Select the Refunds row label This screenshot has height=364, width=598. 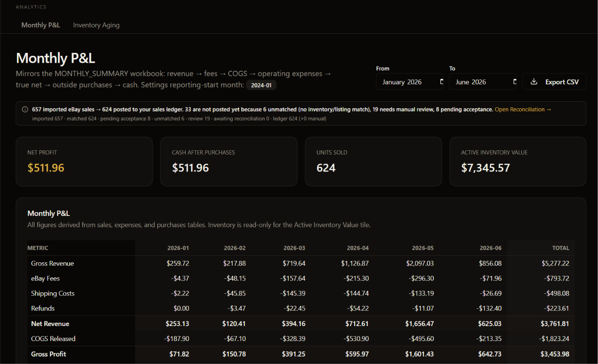pos(43,308)
